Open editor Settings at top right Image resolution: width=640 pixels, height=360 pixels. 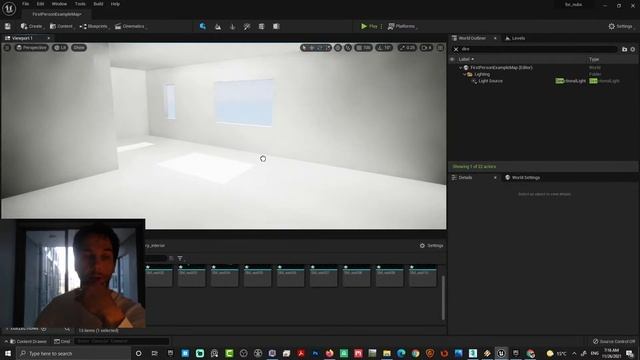[621, 26]
